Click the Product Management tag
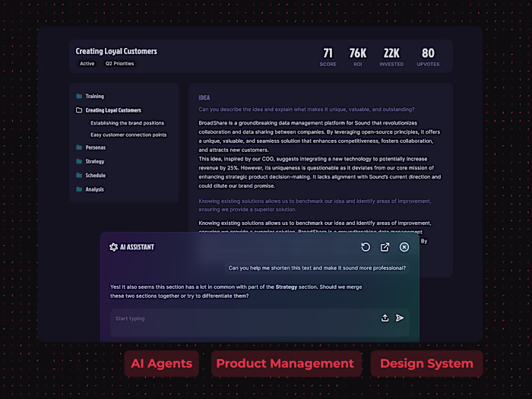This screenshot has height=399, width=532. tap(286, 363)
